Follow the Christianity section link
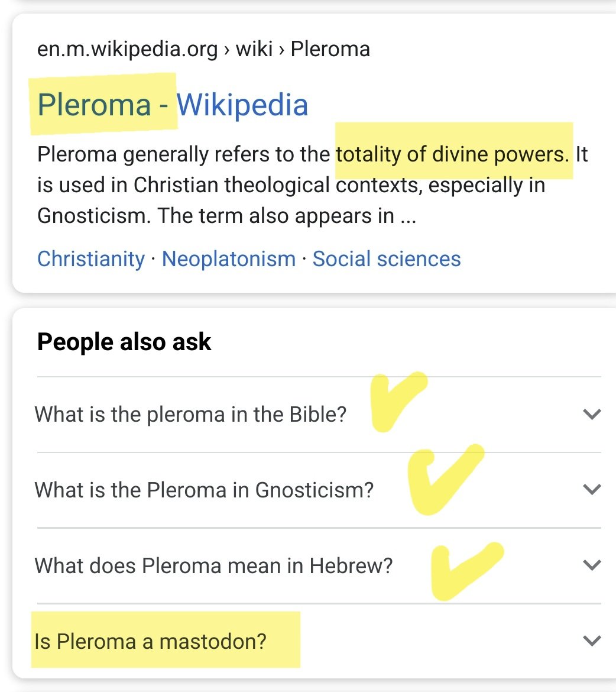The height and width of the screenshot is (692, 616). tap(91, 258)
